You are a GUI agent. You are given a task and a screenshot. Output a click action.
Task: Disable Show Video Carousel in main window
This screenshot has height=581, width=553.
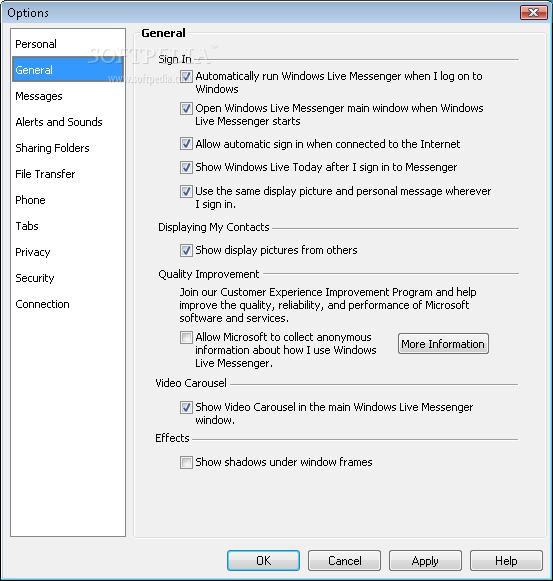[186, 407]
